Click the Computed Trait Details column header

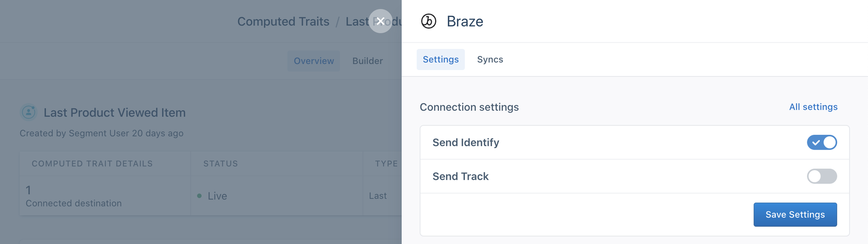pos(92,164)
